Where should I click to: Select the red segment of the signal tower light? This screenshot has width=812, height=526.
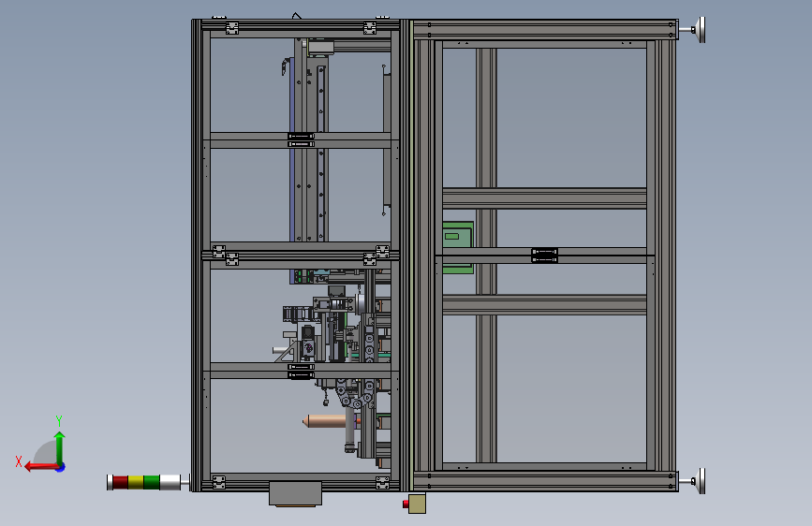click(x=120, y=482)
